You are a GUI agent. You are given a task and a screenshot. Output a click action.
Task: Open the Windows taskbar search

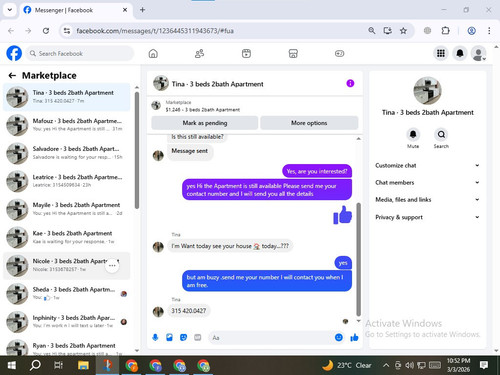point(35,365)
